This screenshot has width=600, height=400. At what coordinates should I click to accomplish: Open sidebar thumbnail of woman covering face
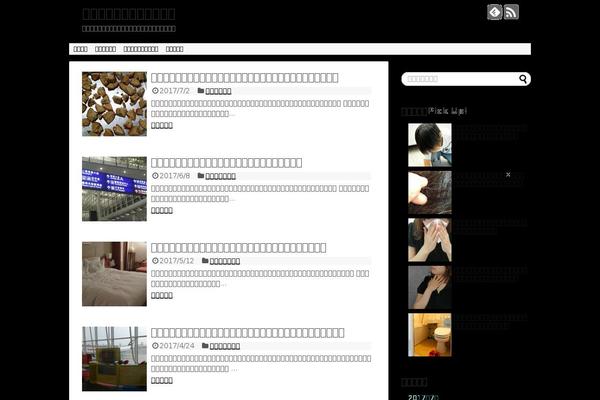[x=430, y=240]
